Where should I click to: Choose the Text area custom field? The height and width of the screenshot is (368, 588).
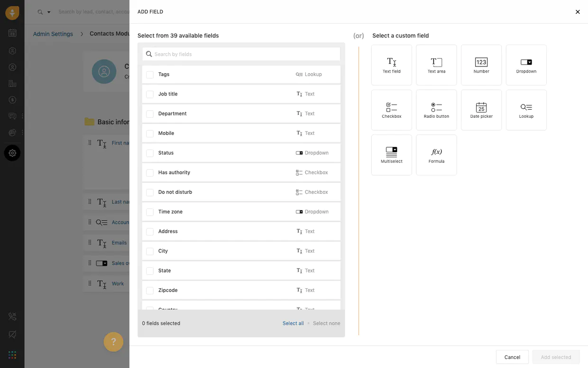pos(436,65)
